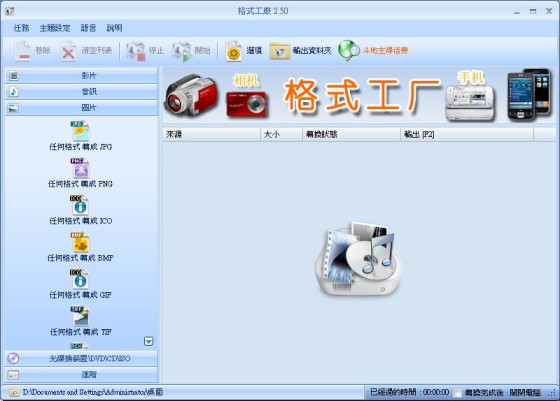Maximize the Format Factory window

(533, 11)
